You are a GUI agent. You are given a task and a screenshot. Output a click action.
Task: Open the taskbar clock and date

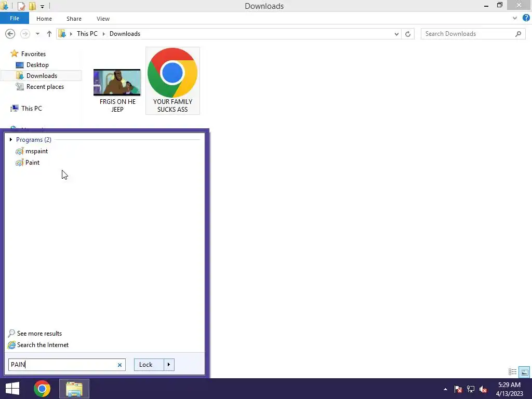(x=509, y=389)
